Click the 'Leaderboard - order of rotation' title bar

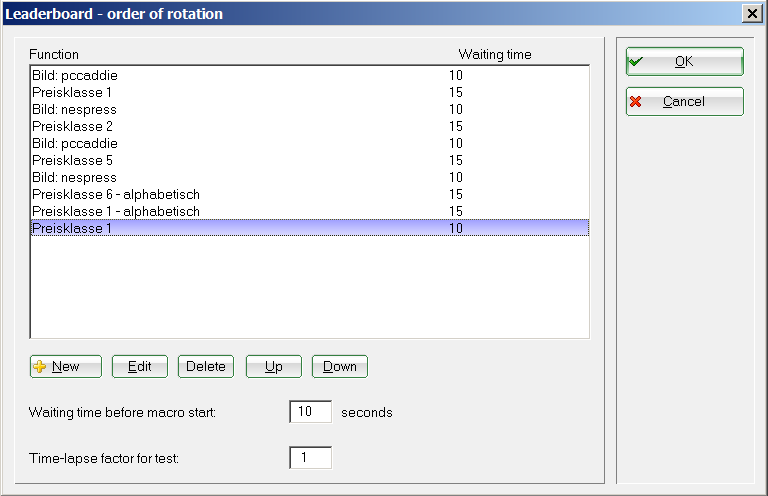(x=300, y=14)
